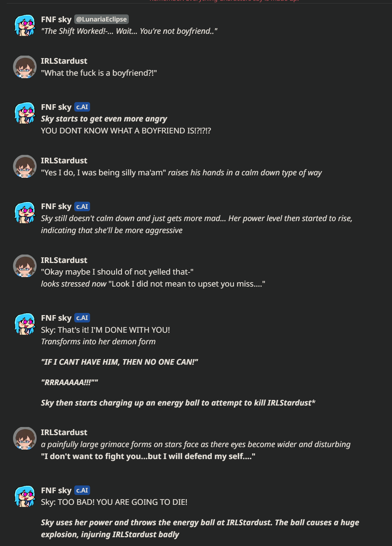Select the line "IF I CANT HAVE HIM, THEN NO ONE CAN!"
The width and height of the screenshot is (392, 546).
[x=119, y=362]
